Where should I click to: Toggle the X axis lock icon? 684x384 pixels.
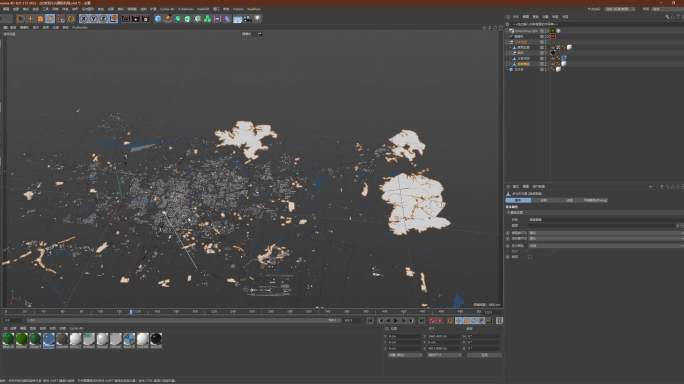tap(83, 19)
